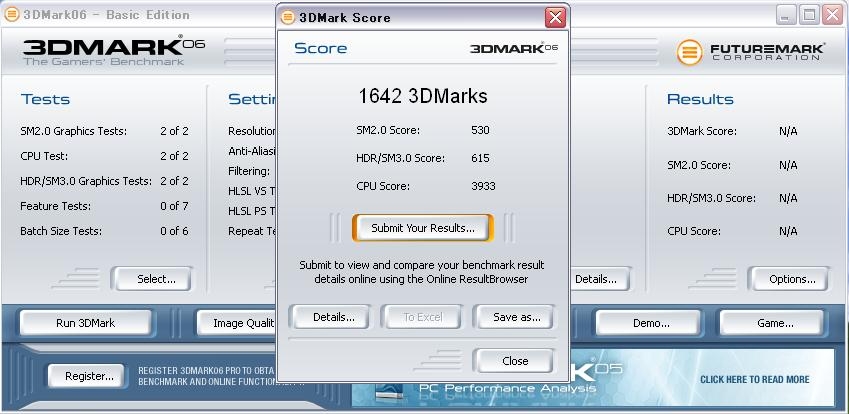Click the 'Click here to read more' banner link
This screenshot has width=849, height=414.
(x=755, y=379)
